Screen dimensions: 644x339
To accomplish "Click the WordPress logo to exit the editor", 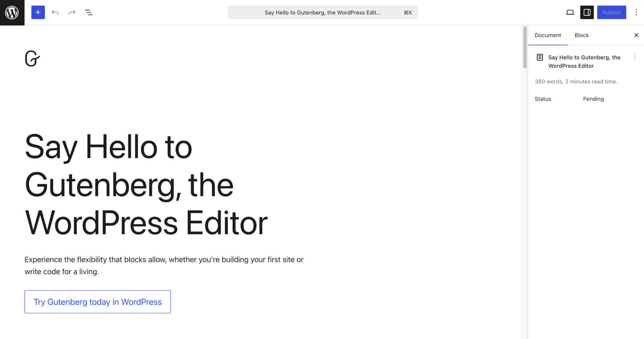I will [12, 12].
